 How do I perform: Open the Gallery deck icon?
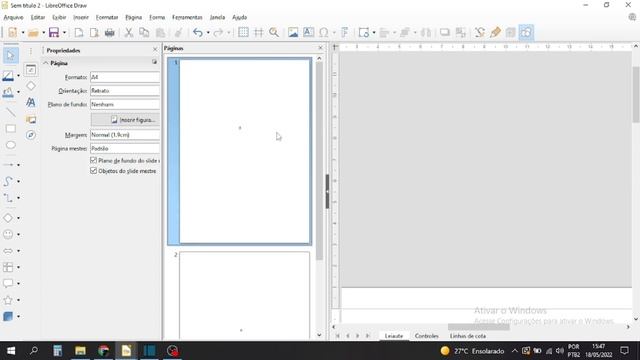[31, 119]
